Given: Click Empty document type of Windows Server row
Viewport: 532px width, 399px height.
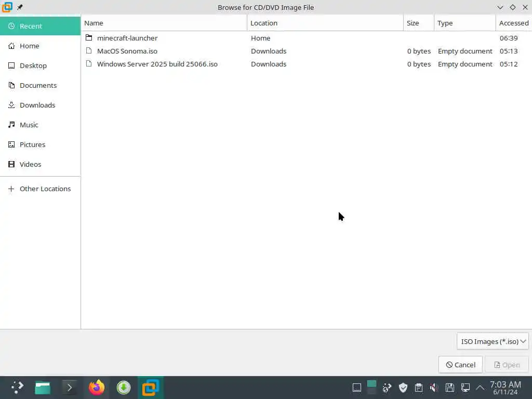Looking at the screenshot, I should click(465, 64).
